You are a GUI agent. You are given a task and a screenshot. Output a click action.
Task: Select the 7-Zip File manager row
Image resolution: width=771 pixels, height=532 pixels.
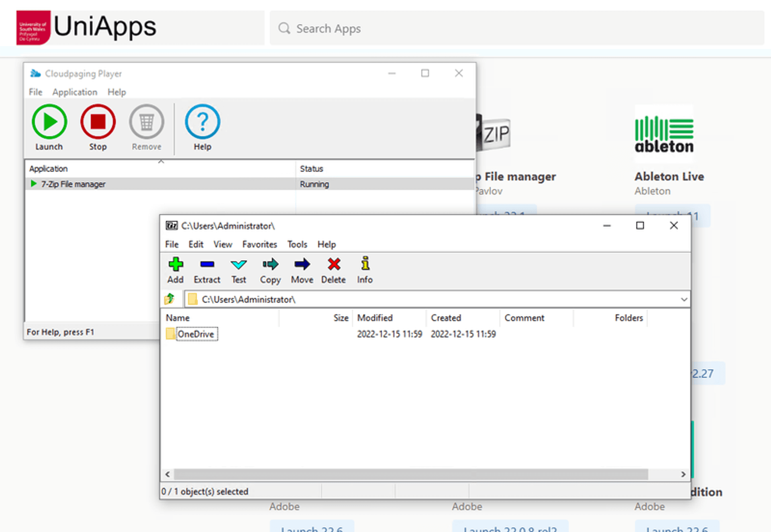[249, 184]
